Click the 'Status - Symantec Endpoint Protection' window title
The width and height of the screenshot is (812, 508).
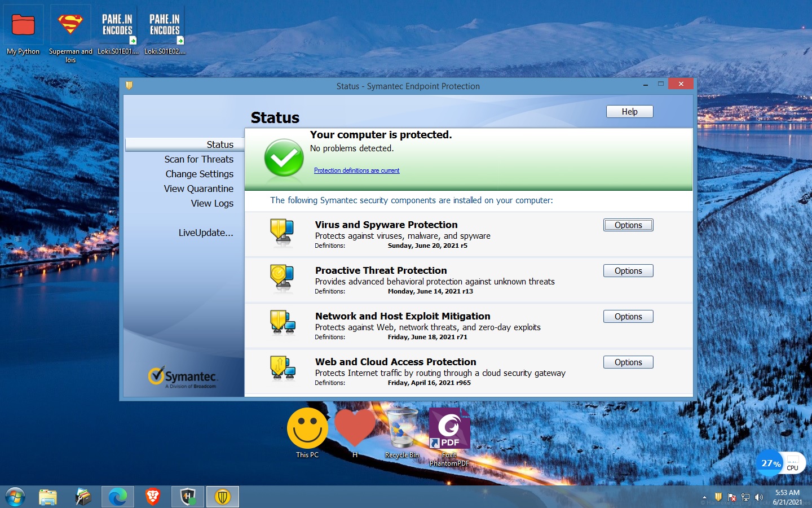[408, 86]
